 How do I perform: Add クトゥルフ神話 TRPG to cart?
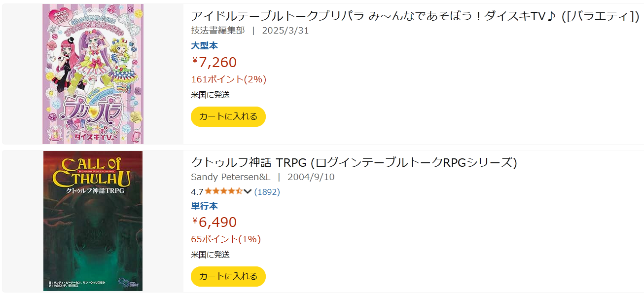[228, 276]
